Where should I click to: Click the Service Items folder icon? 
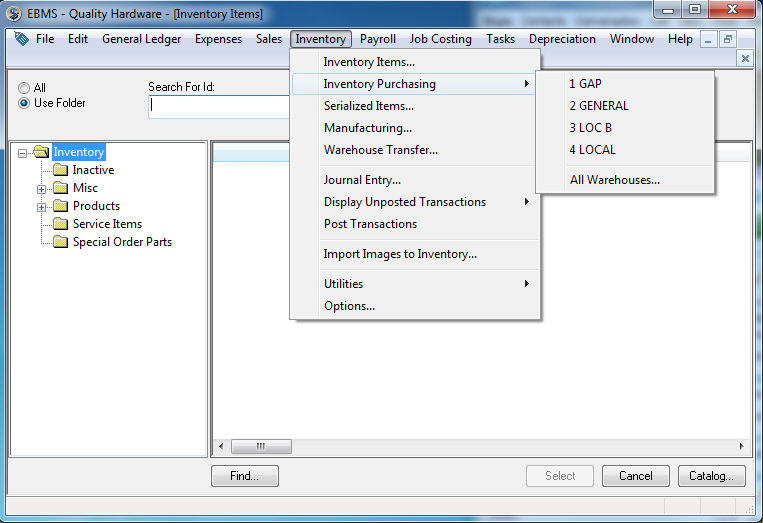coord(60,224)
